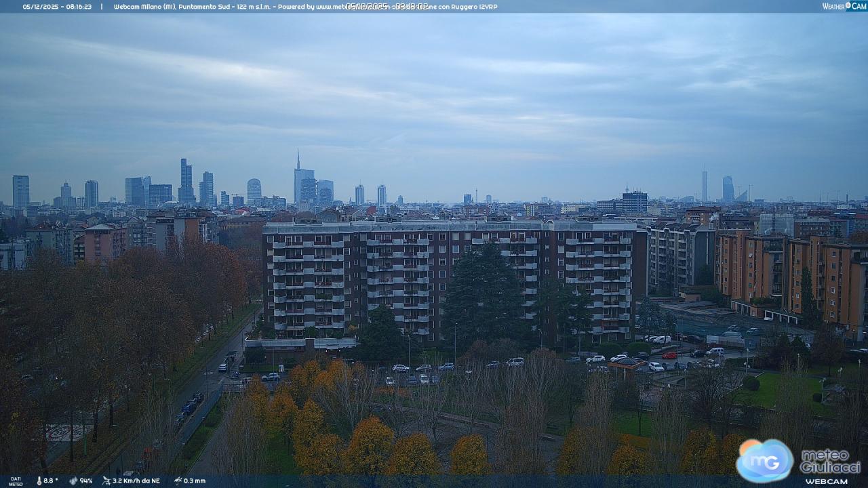Click the DATI METEO label
The height and width of the screenshot is (488, 868).
click(x=15, y=481)
